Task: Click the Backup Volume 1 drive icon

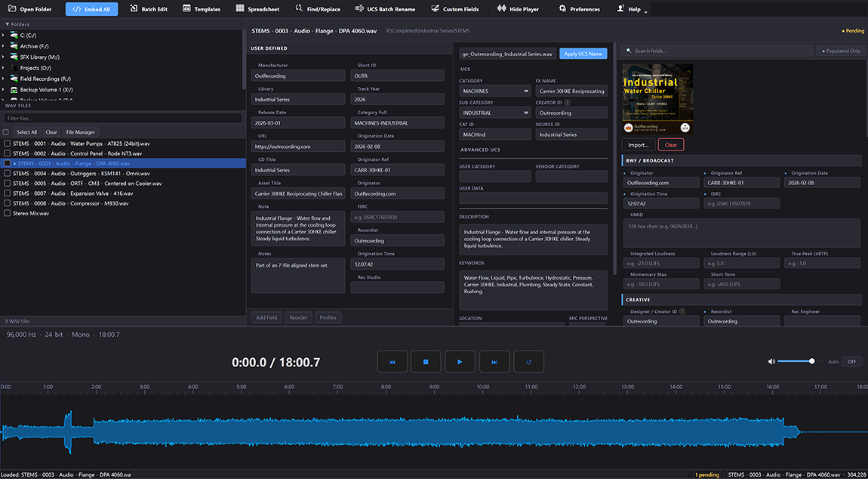Action: (x=14, y=90)
